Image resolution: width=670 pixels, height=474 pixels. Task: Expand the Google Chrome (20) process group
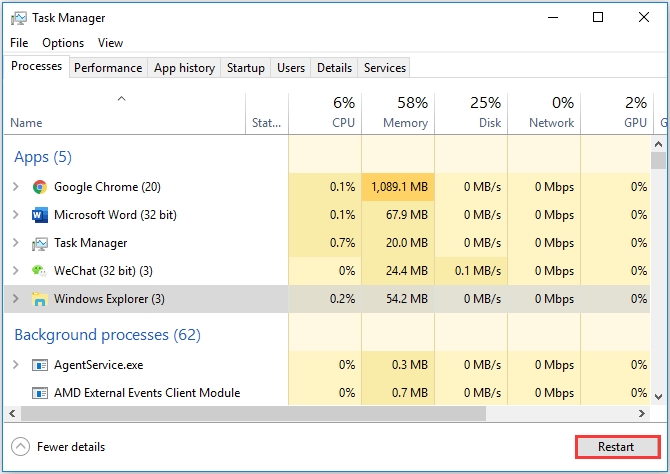16,187
